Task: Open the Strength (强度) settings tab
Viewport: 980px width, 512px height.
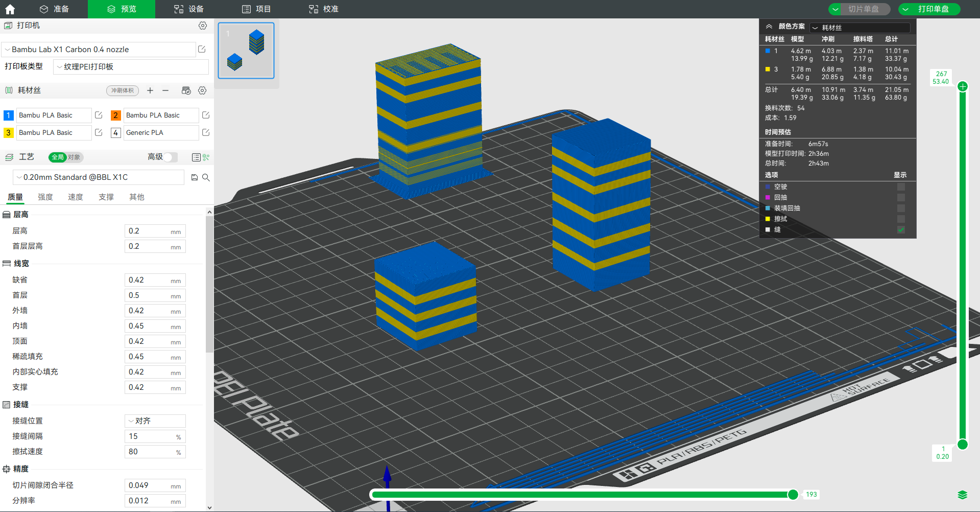Action: click(45, 197)
